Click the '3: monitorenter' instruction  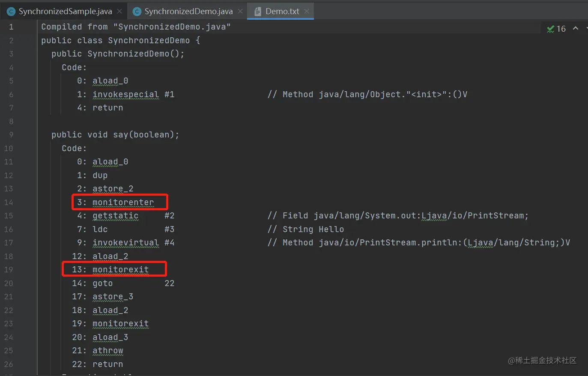115,202
